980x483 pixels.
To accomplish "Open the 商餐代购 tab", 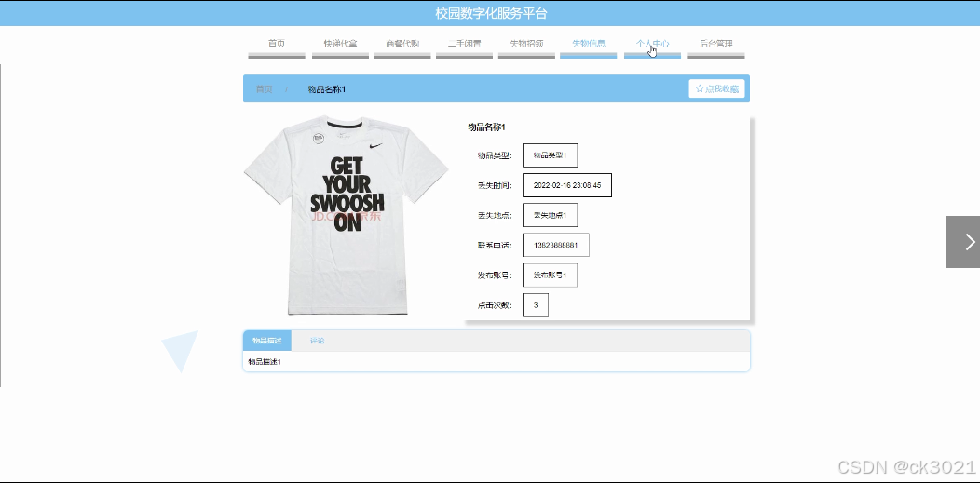I will click(x=402, y=45).
